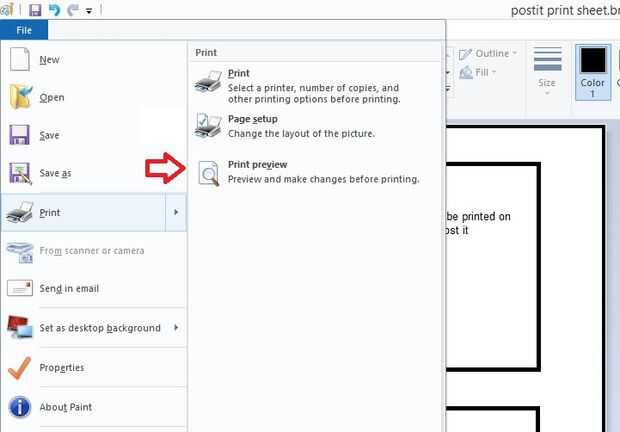This screenshot has height=432, width=620.
Task: Open Properties from the File menu
Action: [94, 368]
